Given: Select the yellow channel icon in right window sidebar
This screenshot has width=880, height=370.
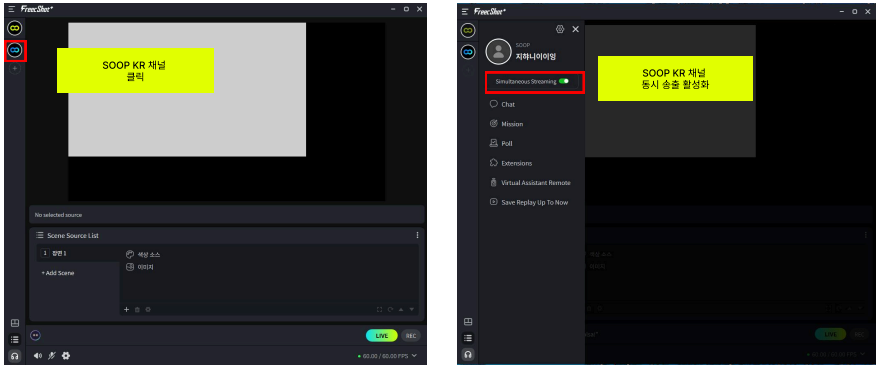Looking at the screenshot, I should (x=468, y=30).
